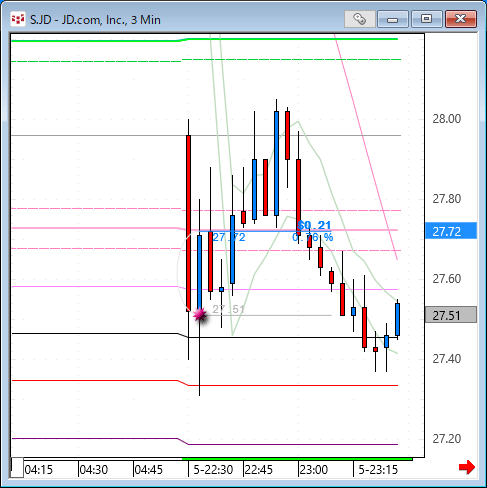Screen dimensions: 487x488
Task: Click the 04:15 time axis label
Action: (x=39, y=470)
